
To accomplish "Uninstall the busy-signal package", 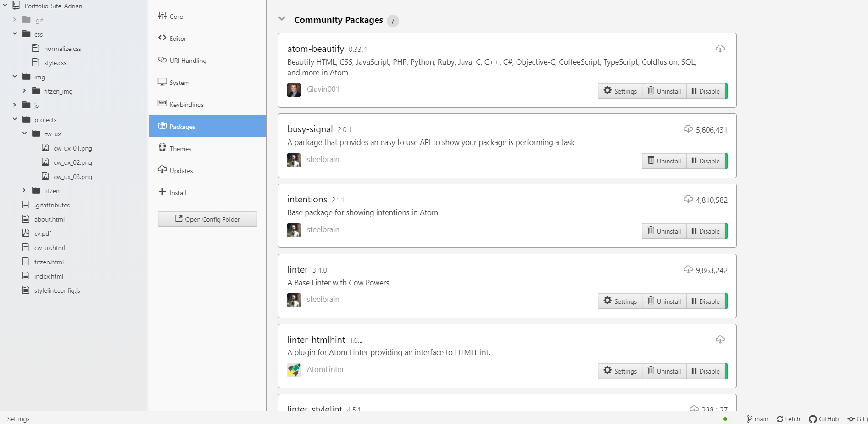I will click(x=664, y=161).
